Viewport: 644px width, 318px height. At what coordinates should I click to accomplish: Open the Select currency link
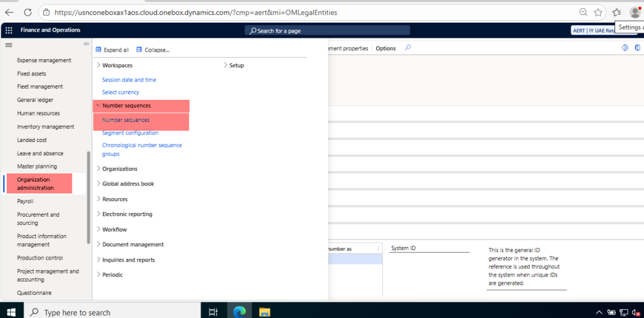(121, 92)
